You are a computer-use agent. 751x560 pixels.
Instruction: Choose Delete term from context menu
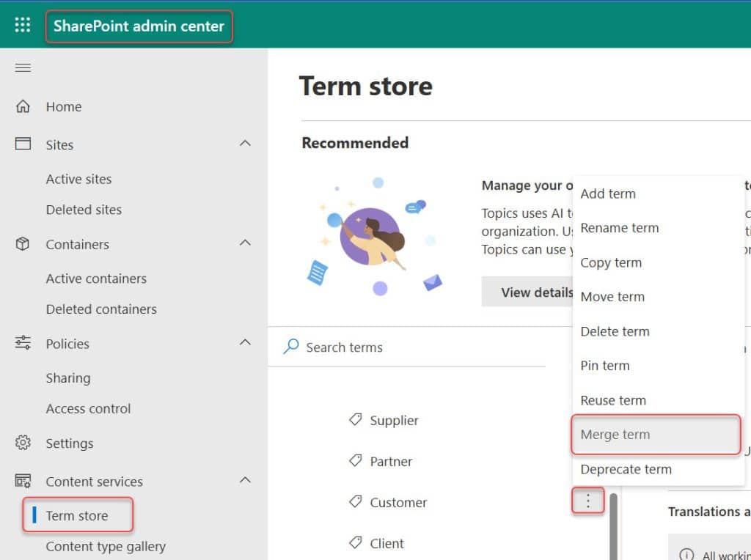[x=658, y=332]
